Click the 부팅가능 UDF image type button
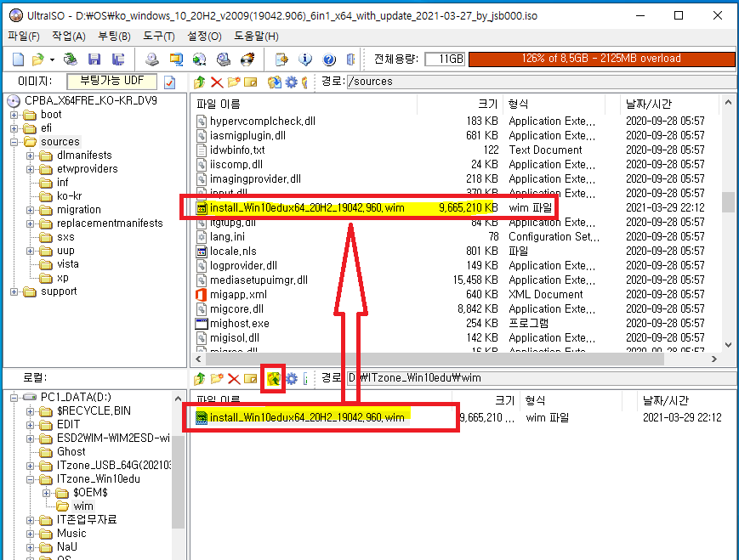Screen dimensions: 739x560 111,81
